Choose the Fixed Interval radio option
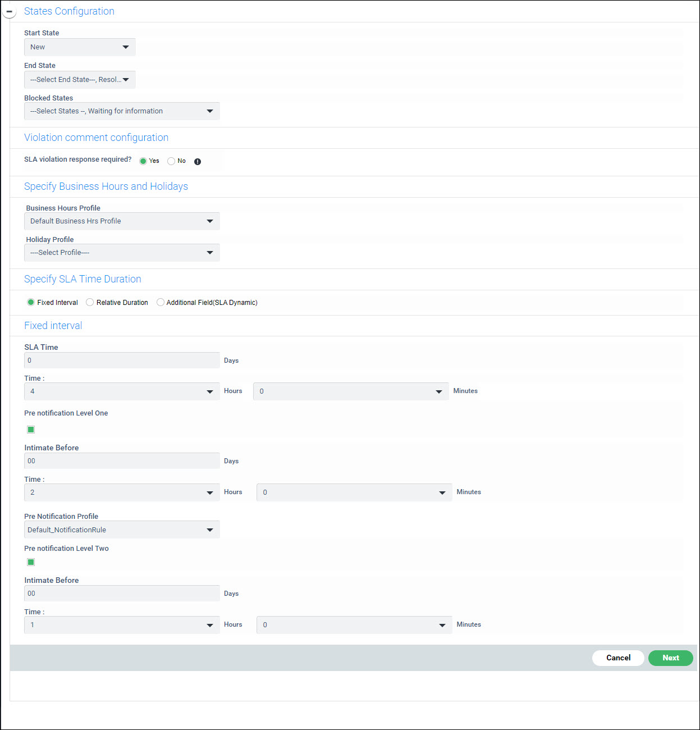 click(31, 302)
